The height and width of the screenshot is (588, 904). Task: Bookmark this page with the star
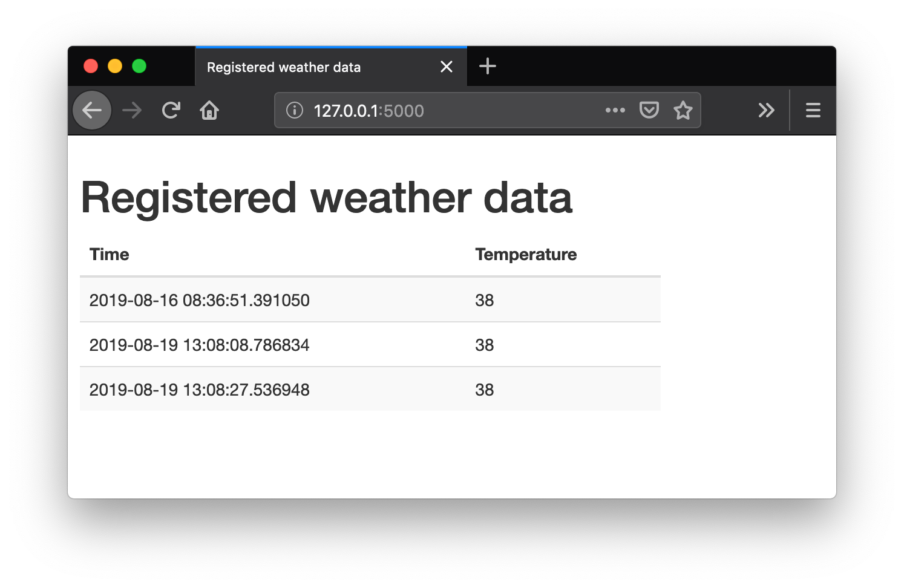pos(683,110)
